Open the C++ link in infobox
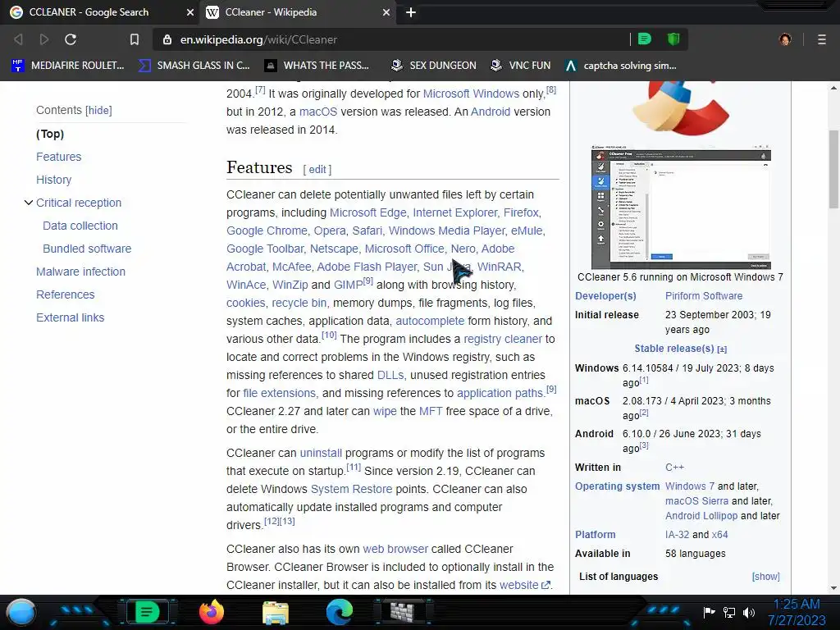Image resolution: width=840 pixels, height=630 pixels. (x=674, y=468)
